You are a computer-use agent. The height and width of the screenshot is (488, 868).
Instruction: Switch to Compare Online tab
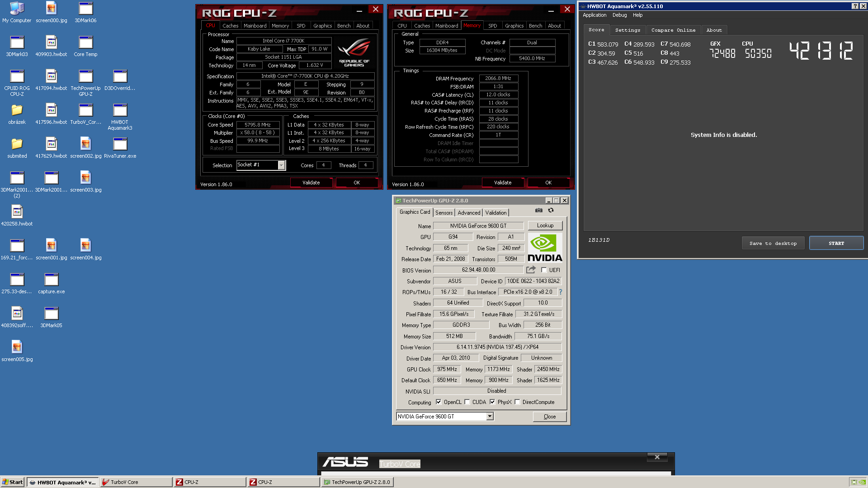pyautogui.click(x=673, y=30)
